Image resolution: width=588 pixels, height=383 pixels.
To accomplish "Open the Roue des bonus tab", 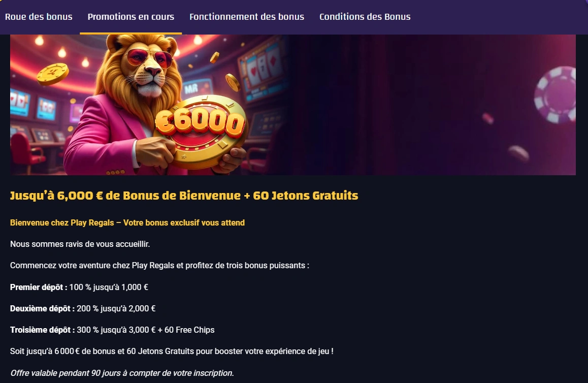I will (x=39, y=17).
